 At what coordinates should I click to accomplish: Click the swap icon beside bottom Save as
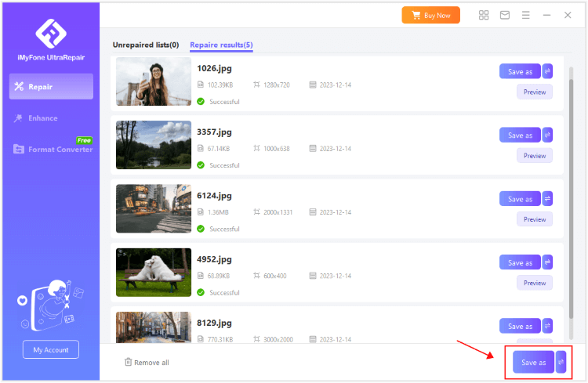(561, 362)
